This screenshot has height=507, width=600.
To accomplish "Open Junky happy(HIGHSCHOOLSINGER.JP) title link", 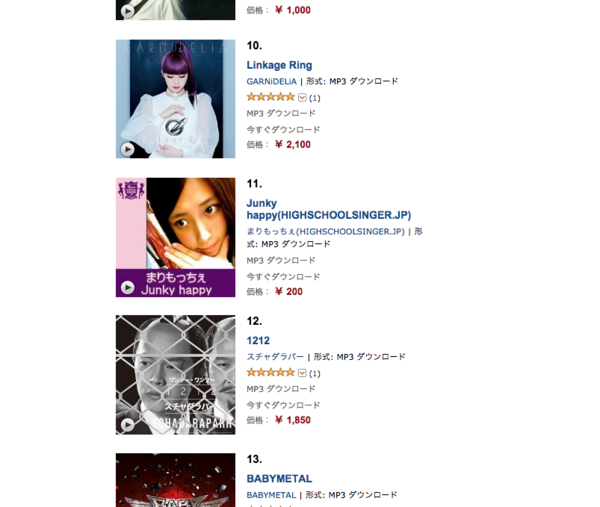I will 329,209.
